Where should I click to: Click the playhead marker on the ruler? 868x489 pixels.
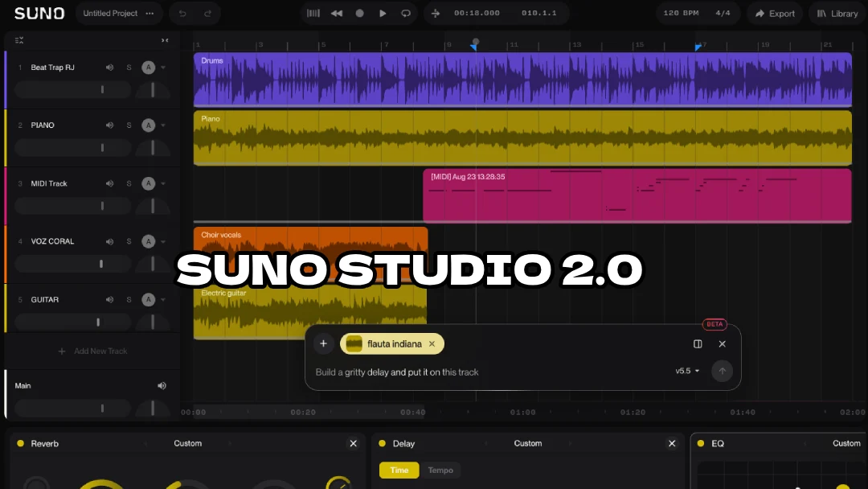point(476,42)
